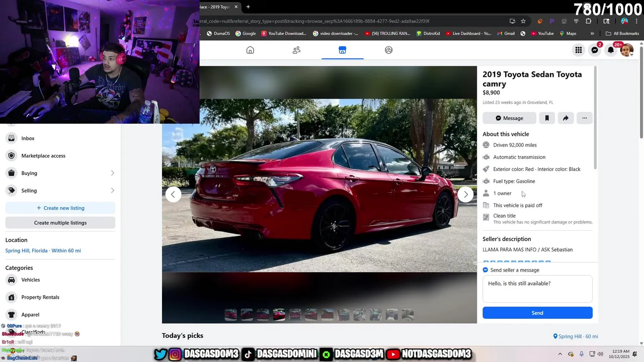
Task: Open the taskbar clock and date
Action: [x=619, y=354]
